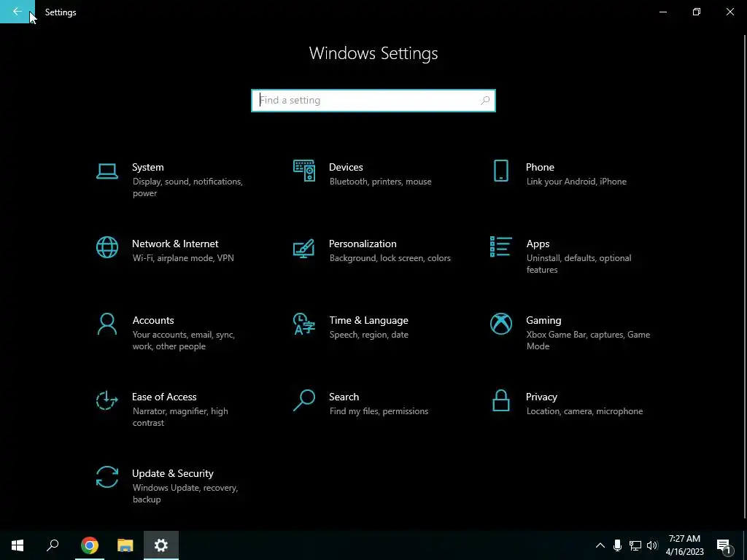747x560 pixels.
Task: Click the Windows Settings heading
Action: (x=373, y=53)
